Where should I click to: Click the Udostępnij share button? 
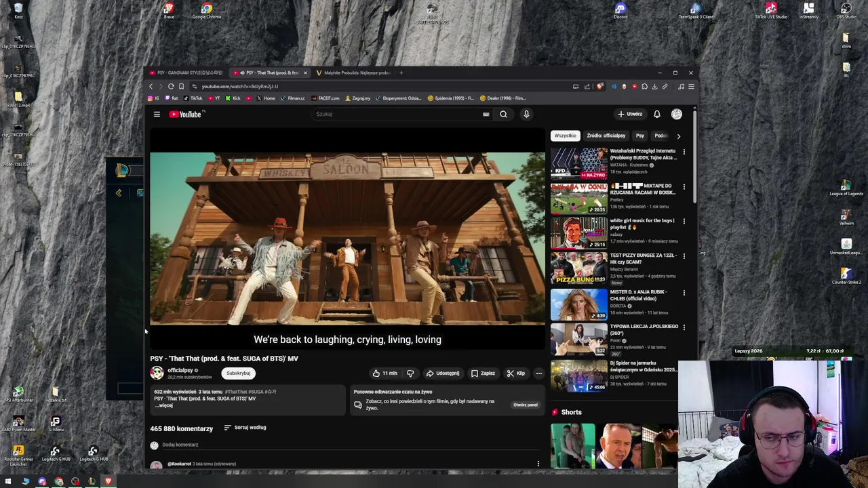coord(443,373)
